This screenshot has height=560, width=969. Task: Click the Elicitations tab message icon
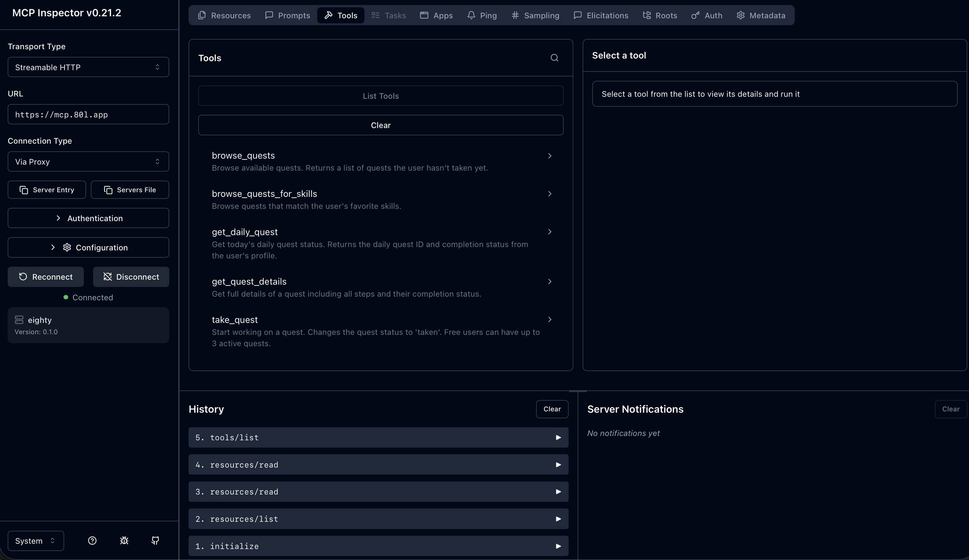[x=578, y=15]
